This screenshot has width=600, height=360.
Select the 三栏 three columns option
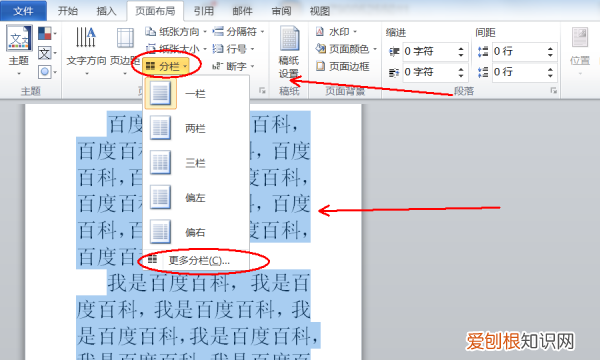[x=197, y=163]
